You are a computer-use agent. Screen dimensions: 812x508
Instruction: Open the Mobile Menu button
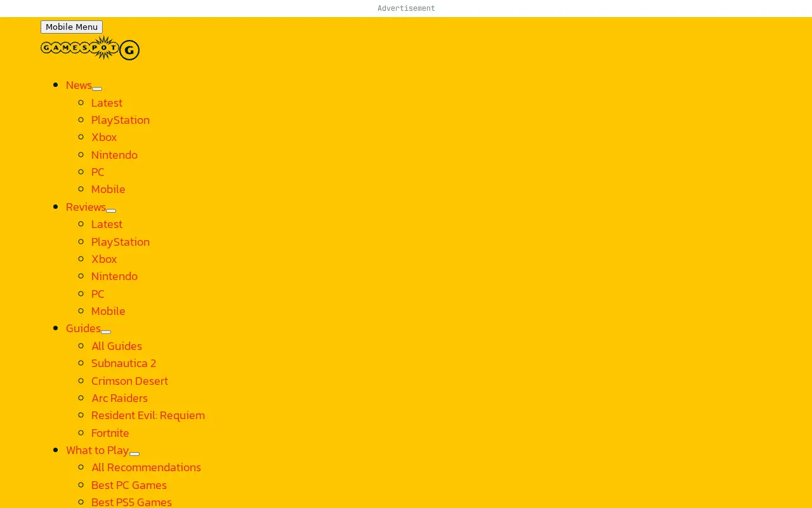pyautogui.click(x=72, y=27)
